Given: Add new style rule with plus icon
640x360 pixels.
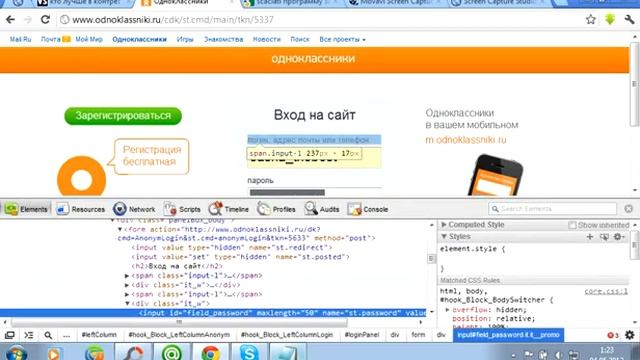Looking at the screenshot, I should tap(590, 237).
